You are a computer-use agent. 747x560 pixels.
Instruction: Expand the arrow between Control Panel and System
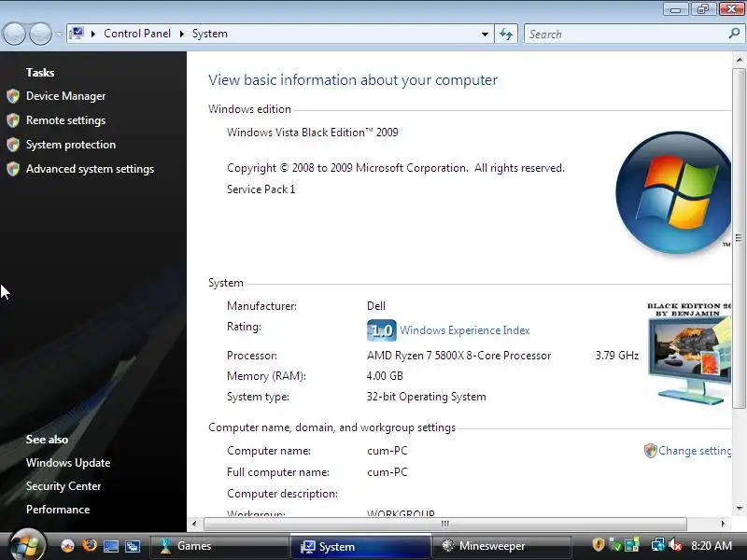click(181, 34)
